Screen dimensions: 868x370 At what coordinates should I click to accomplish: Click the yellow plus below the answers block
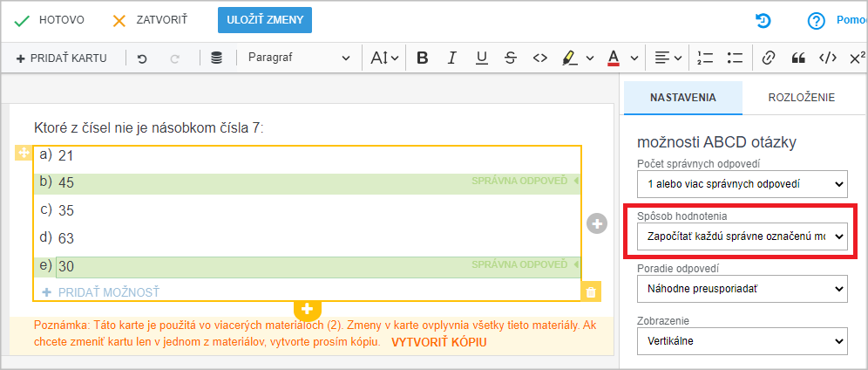[308, 309]
